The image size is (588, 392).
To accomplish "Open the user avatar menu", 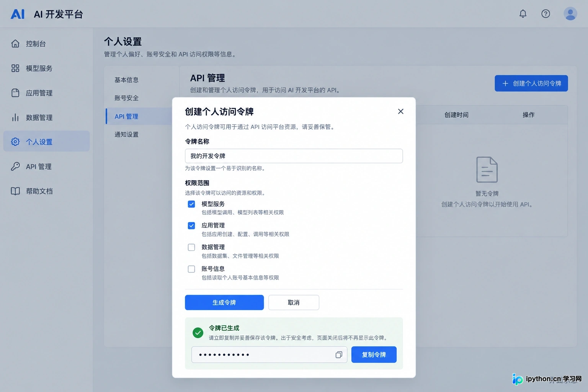I will point(570,14).
